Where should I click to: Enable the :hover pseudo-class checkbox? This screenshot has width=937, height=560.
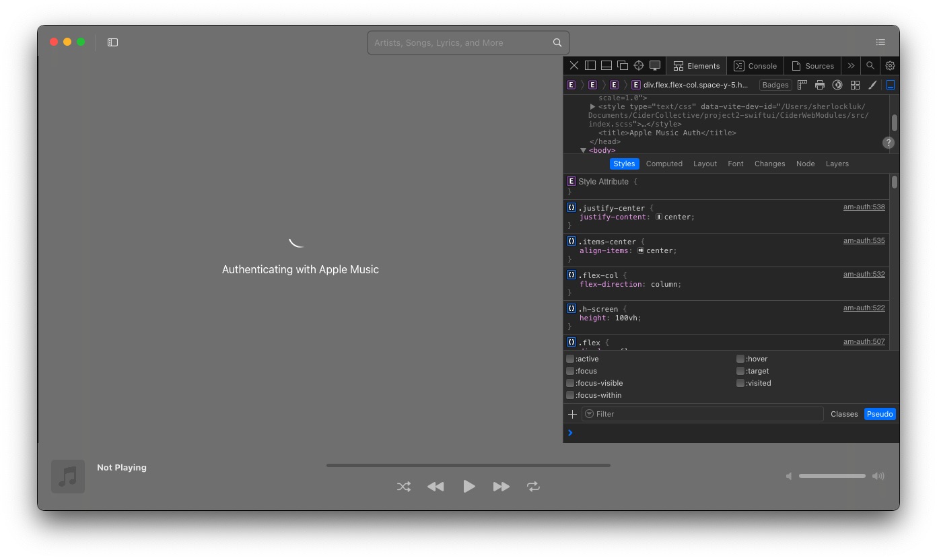(x=740, y=359)
